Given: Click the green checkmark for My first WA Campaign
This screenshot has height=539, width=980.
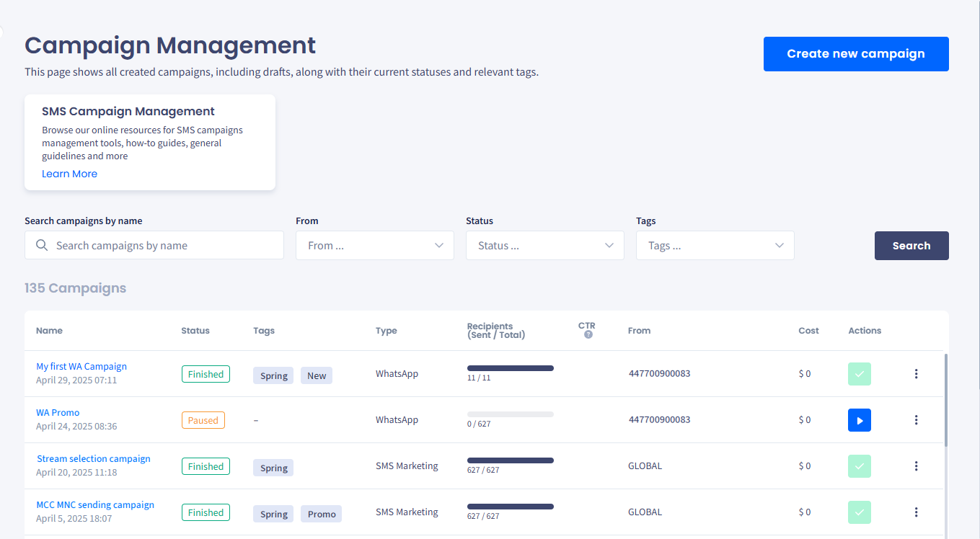Looking at the screenshot, I should pyautogui.click(x=860, y=374).
